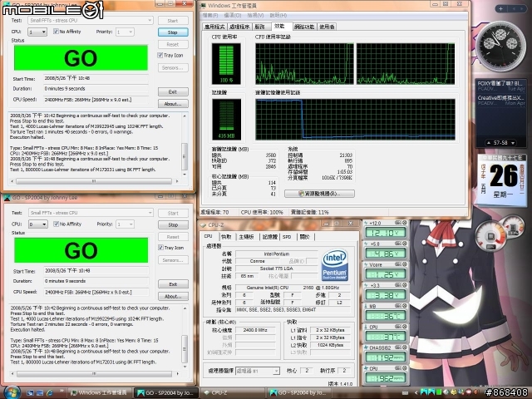Screen dimensions: 532x399
Task: Switch to the 網路功能 tab in Task Manager
Action: click(304, 27)
